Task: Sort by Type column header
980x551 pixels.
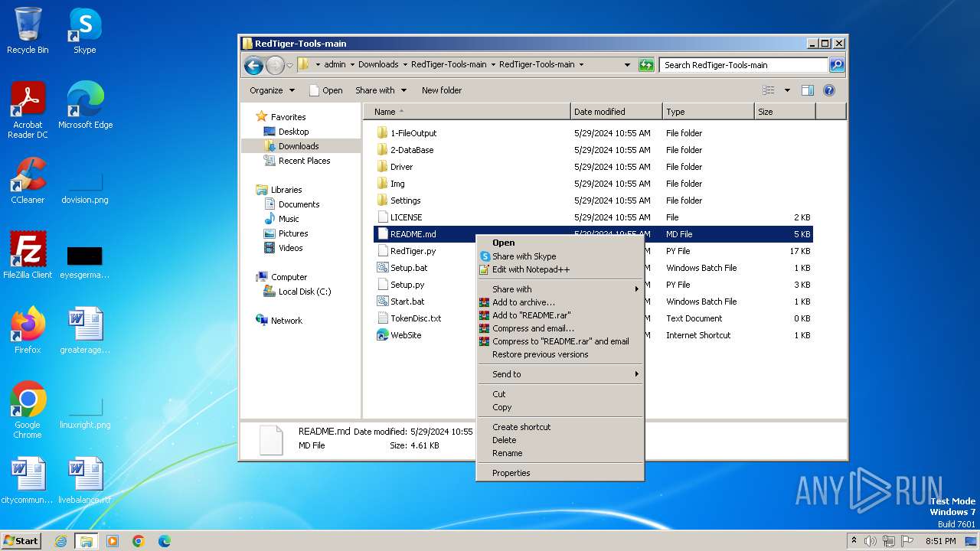Action: (x=708, y=112)
